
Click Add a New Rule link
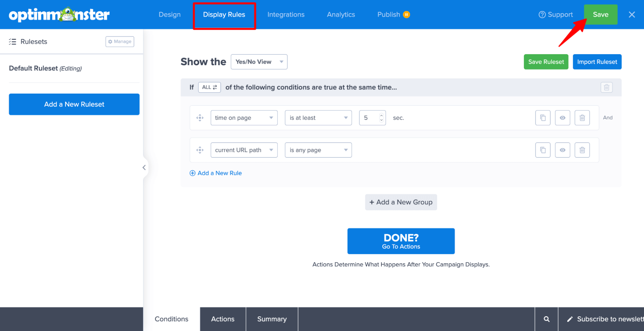[x=216, y=173]
